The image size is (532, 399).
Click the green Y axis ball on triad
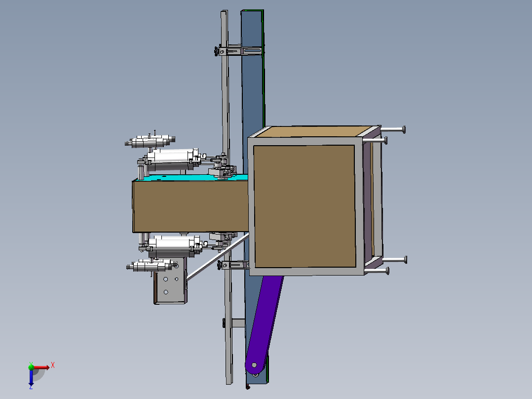31,367
